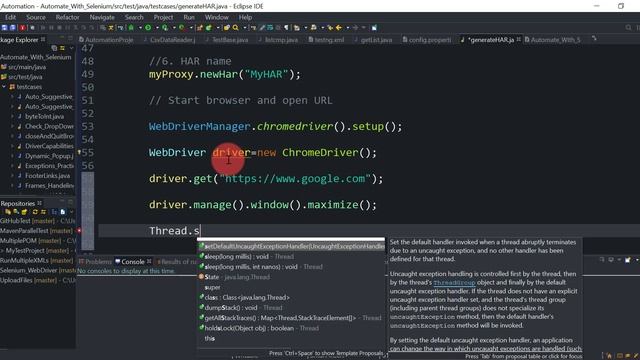The height and width of the screenshot is (360, 640).
Task: Click the Open Console icon in Console toolbar
Action: tap(628, 260)
